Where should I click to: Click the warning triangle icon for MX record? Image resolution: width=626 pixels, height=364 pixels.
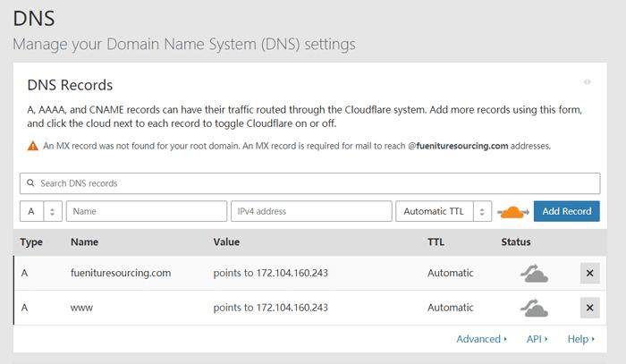(x=33, y=145)
